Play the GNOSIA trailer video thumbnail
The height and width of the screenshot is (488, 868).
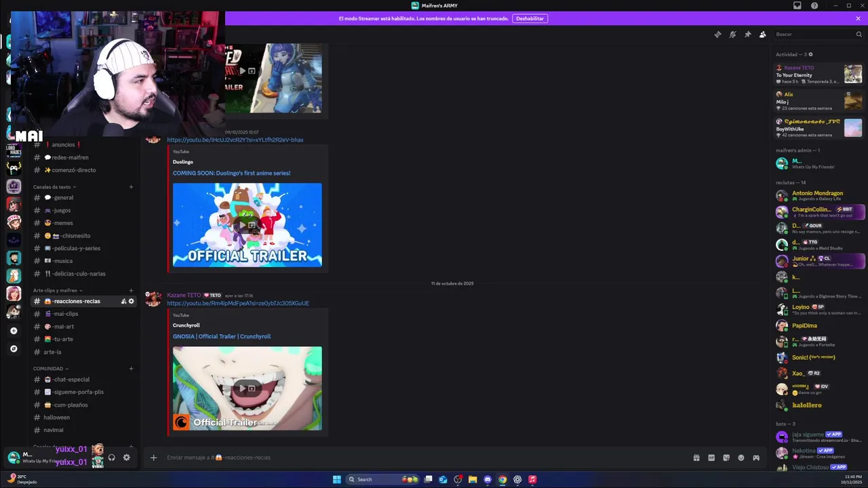point(248,388)
